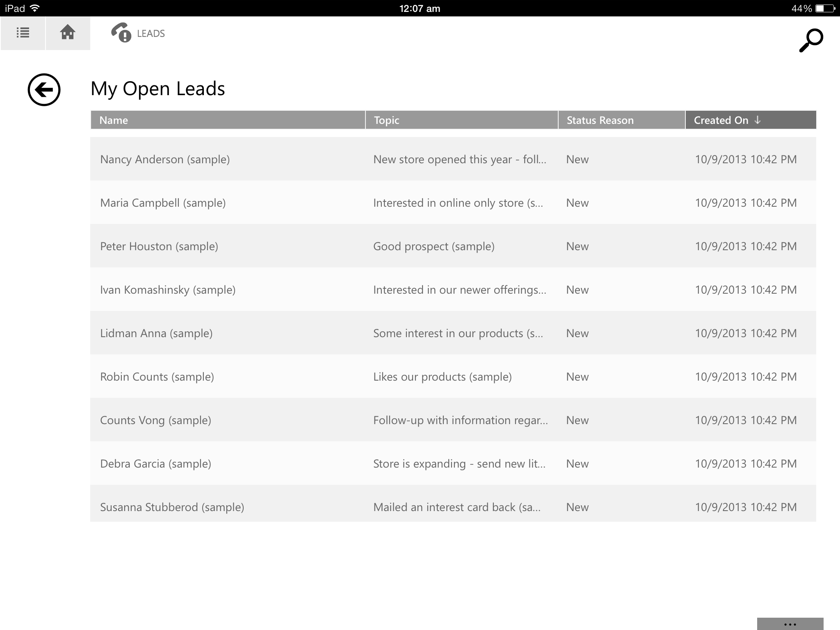The height and width of the screenshot is (630, 840).
Task: Go to Home via house icon
Action: [68, 33]
